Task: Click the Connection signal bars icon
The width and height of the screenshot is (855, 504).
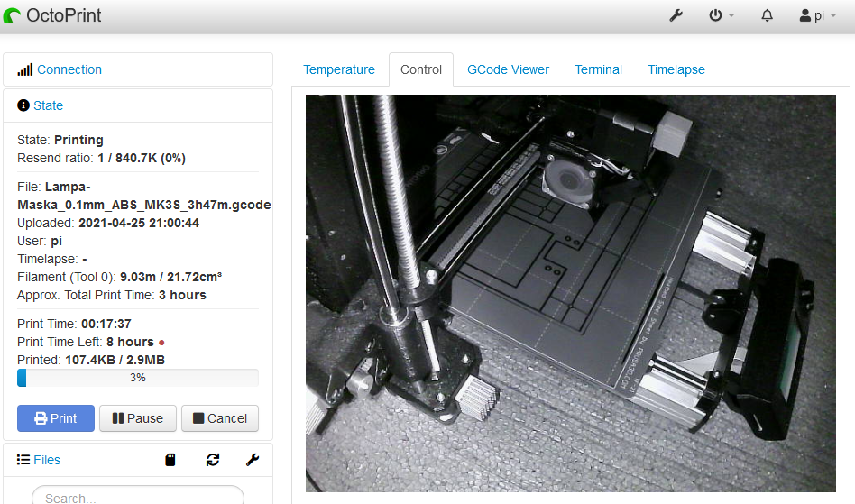Action: 24,69
